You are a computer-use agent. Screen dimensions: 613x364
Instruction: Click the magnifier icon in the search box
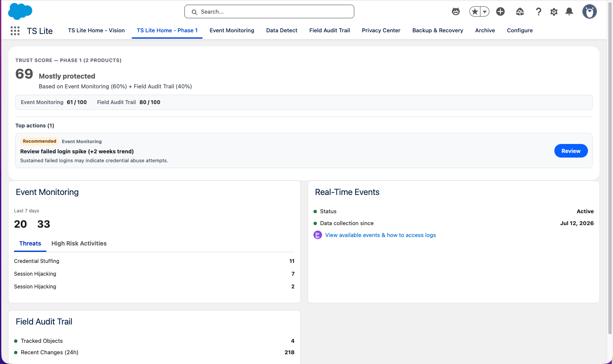(194, 12)
